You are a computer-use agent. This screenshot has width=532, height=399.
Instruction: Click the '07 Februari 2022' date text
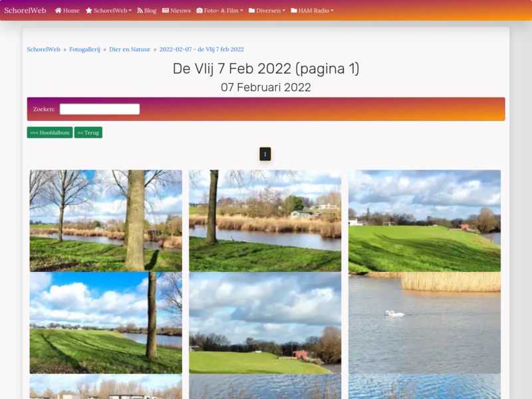pos(266,88)
